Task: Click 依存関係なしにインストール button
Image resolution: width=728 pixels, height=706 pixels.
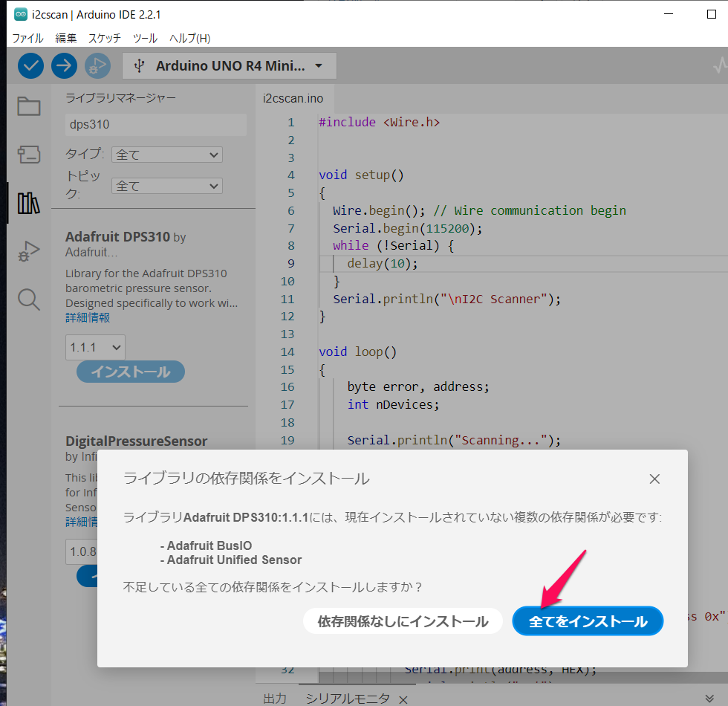Action: click(x=403, y=621)
